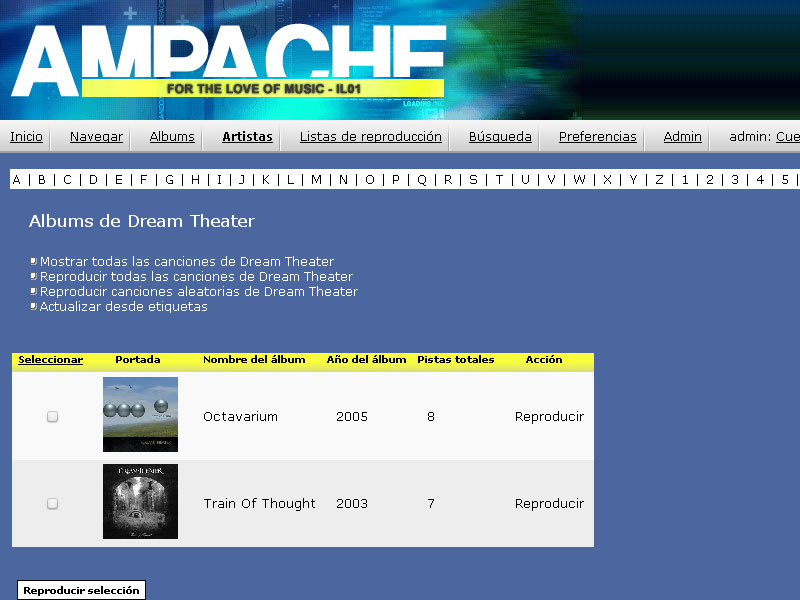Image resolution: width=800 pixels, height=600 pixels.
Task: Click the year 2005 cell for Octavarium
Action: tap(352, 416)
